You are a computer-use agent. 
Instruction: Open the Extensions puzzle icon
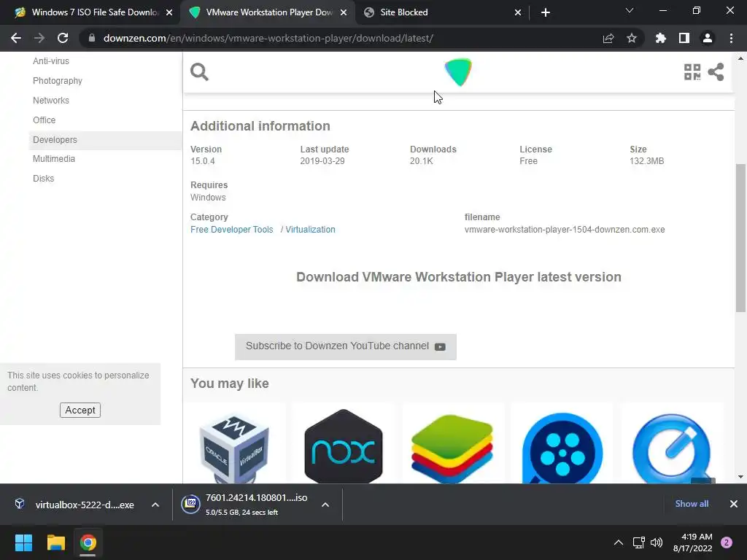pyautogui.click(x=660, y=38)
